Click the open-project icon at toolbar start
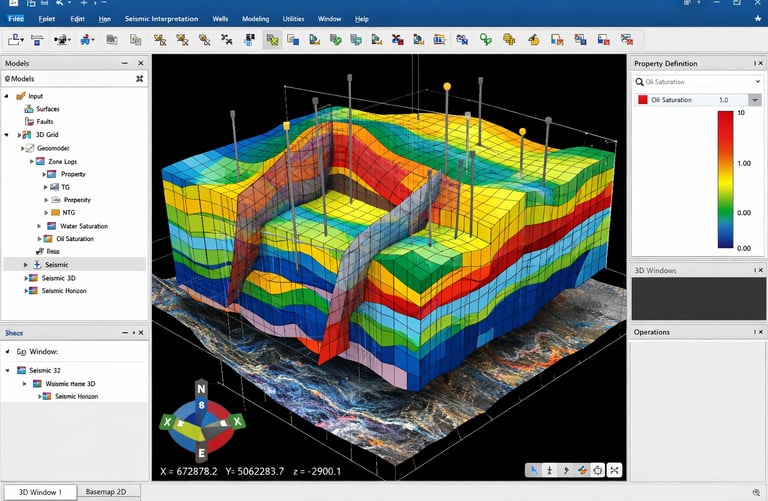The image size is (768, 501). pos(15,40)
